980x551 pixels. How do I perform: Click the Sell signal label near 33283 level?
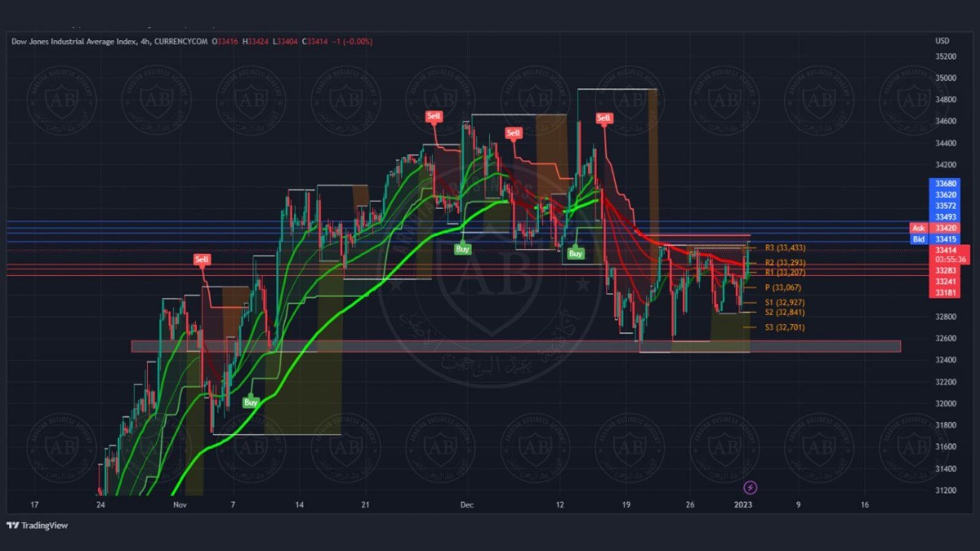(x=202, y=259)
